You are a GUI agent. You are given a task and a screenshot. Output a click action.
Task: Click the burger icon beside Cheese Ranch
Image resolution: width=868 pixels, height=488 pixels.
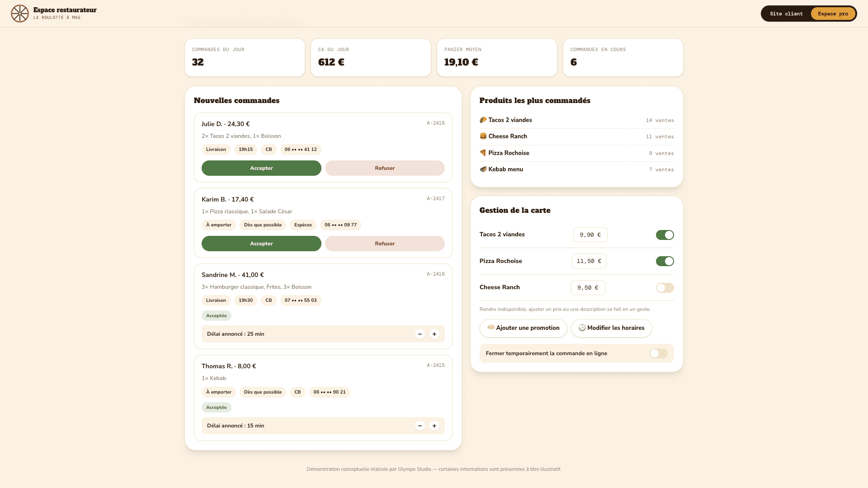tap(483, 136)
